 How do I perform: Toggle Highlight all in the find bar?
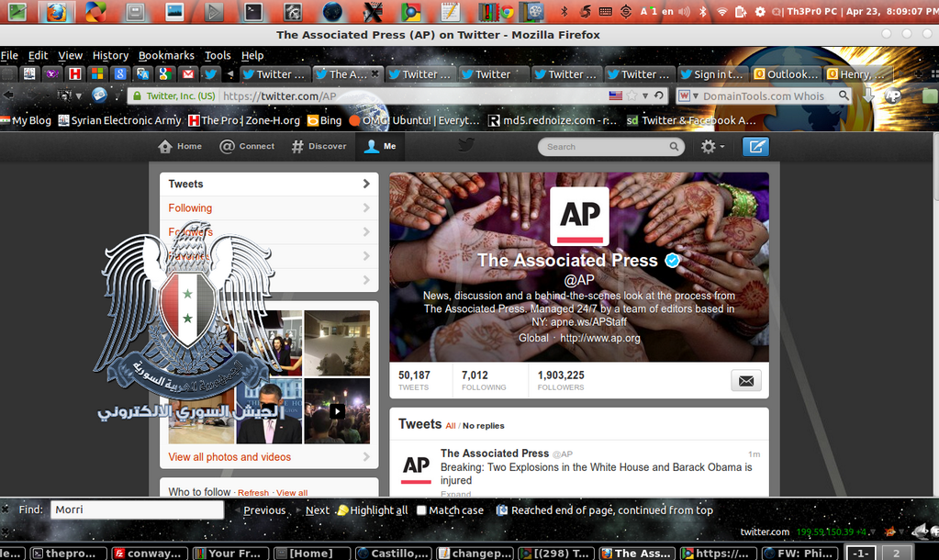click(x=373, y=510)
